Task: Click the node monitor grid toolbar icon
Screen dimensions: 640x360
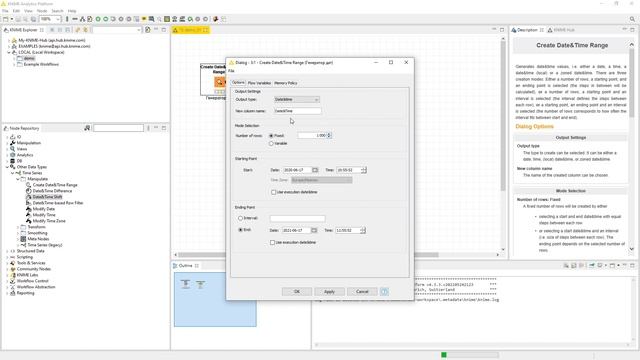Action: pos(167,19)
